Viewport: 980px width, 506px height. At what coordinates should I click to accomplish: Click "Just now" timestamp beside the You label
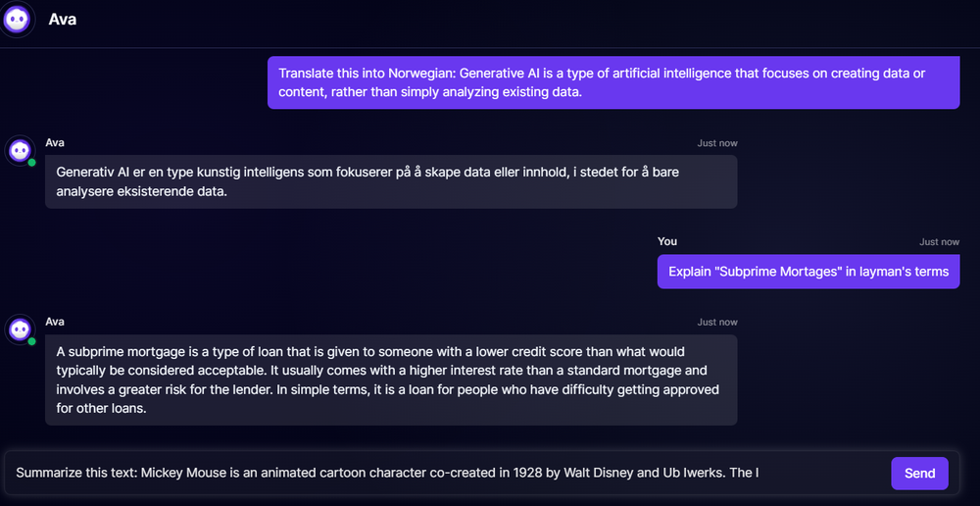[x=939, y=242]
